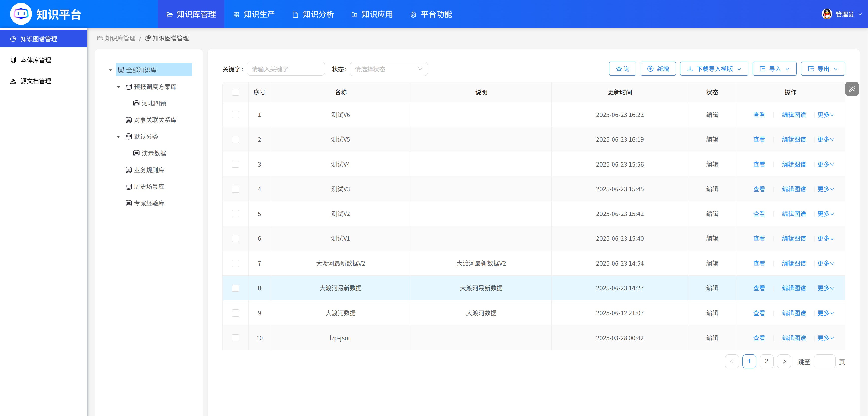Viewport: 868px width, 416px height.
Task: Click the database icon of 全部知识库
Action: (121, 70)
